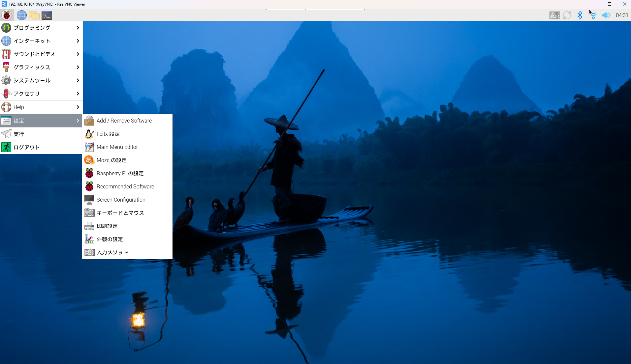Launch Recommended Software
Viewport: 631px width, 364px height.
coord(127,186)
